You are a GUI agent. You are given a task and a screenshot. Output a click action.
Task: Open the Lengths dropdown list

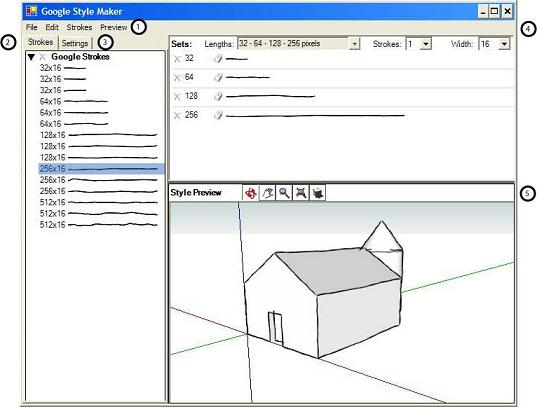coord(354,44)
